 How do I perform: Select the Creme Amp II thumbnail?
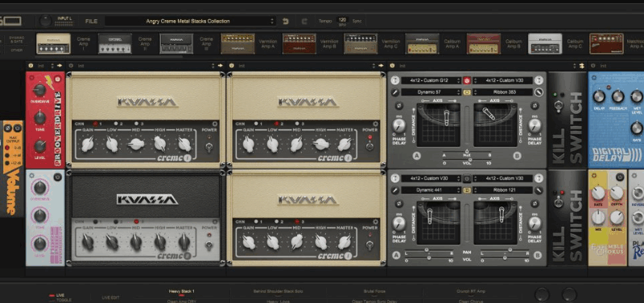point(114,43)
